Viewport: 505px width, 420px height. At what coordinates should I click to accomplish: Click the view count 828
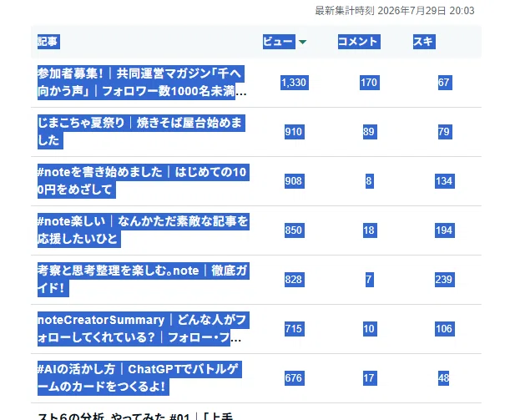(295, 280)
